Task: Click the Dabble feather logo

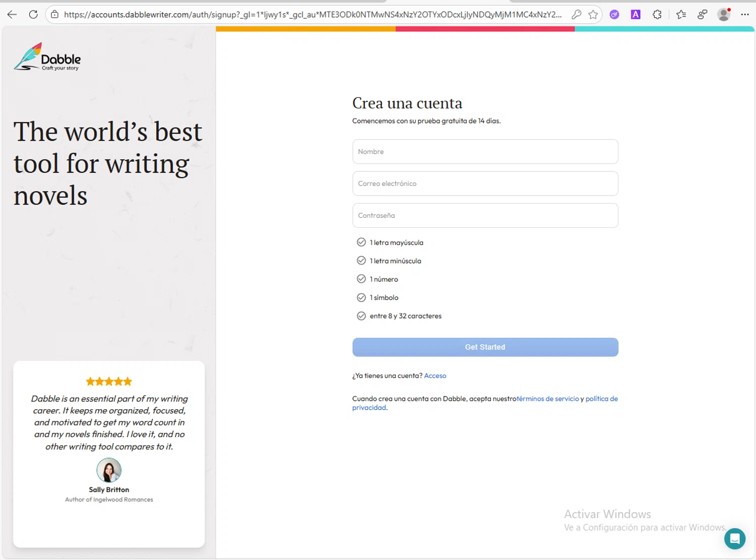Action: coord(47,56)
